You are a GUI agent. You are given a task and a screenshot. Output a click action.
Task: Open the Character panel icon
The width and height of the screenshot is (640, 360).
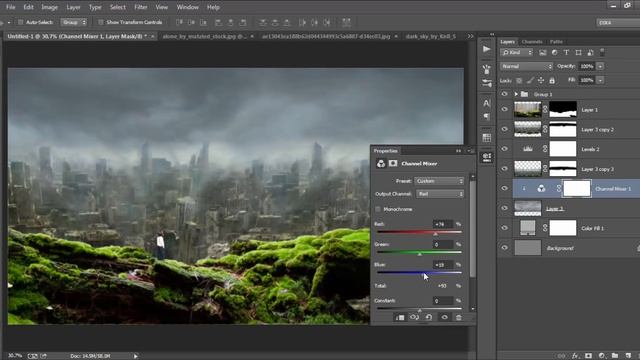(487, 103)
